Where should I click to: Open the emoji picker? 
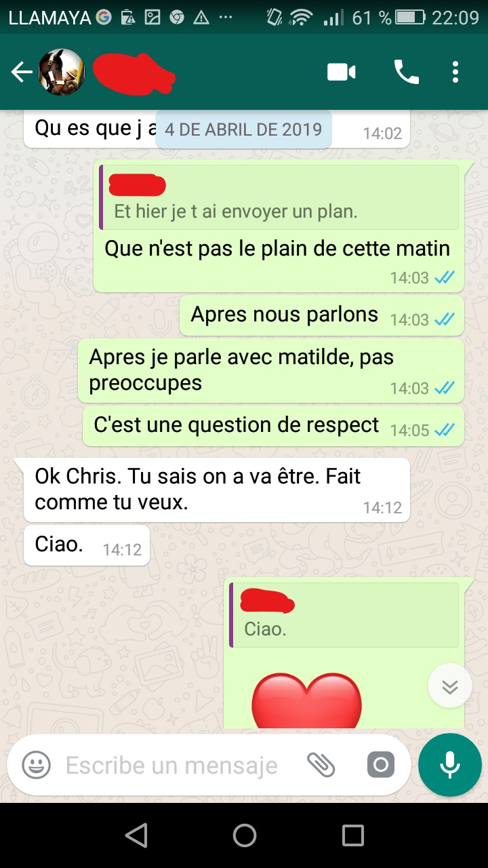(37, 766)
